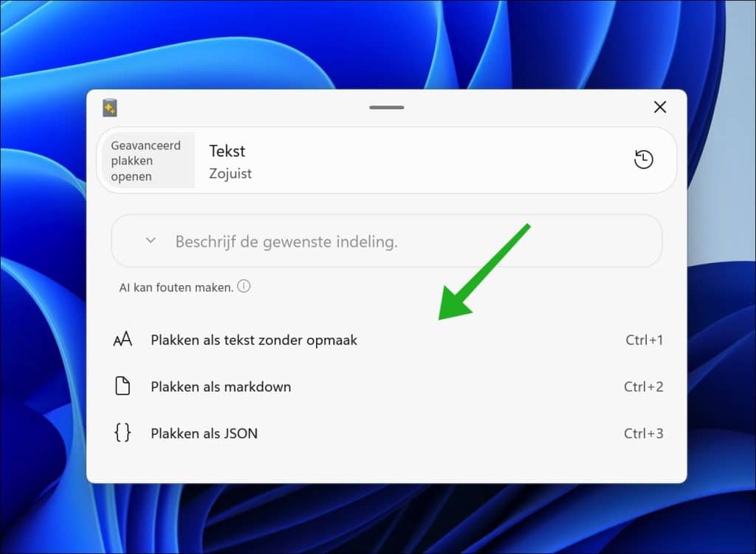Click the Ctrl+3 shortcut label
This screenshot has height=554, width=756.
pyautogui.click(x=644, y=434)
